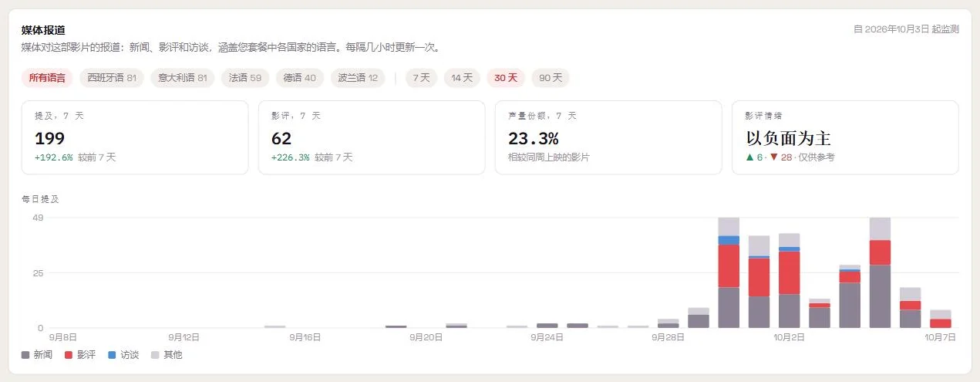The width and height of the screenshot is (980, 382).
Task: Click the 9月8日 axis label
Action: coord(63,337)
